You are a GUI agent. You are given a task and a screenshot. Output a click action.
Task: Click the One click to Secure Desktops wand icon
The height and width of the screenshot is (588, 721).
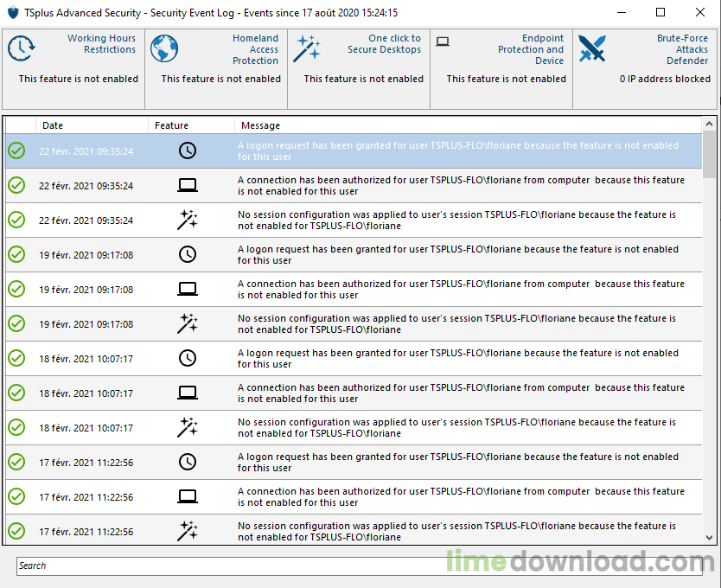[306, 49]
